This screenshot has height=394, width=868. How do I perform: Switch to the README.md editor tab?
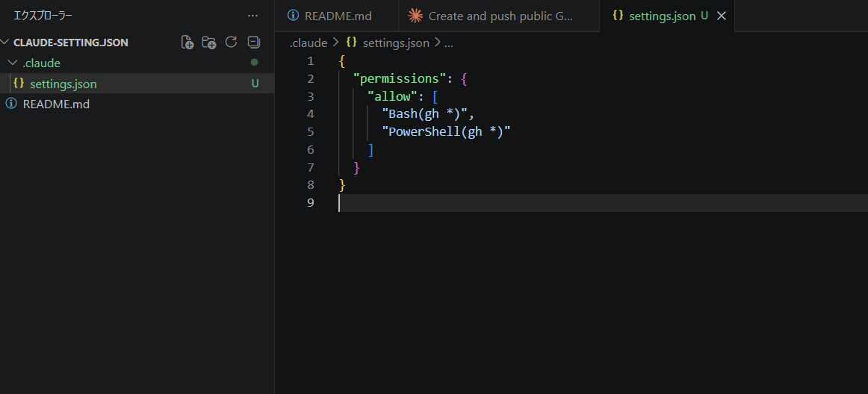(337, 16)
